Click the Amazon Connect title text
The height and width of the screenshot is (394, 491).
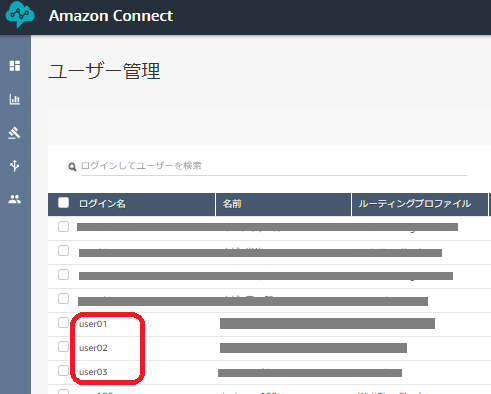pyautogui.click(x=111, y=16)
